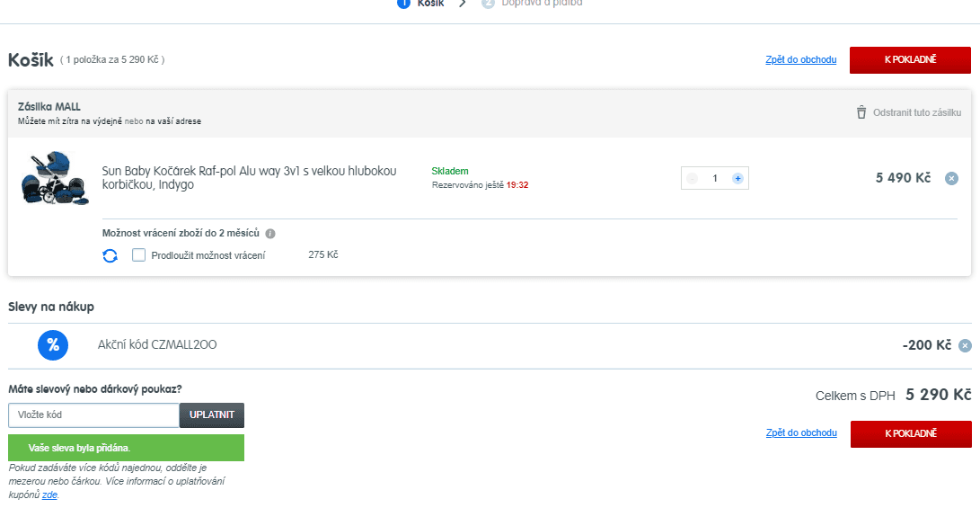
Task: Remove the Sun Baby stroller item
Action: click(x=951, y=179)
